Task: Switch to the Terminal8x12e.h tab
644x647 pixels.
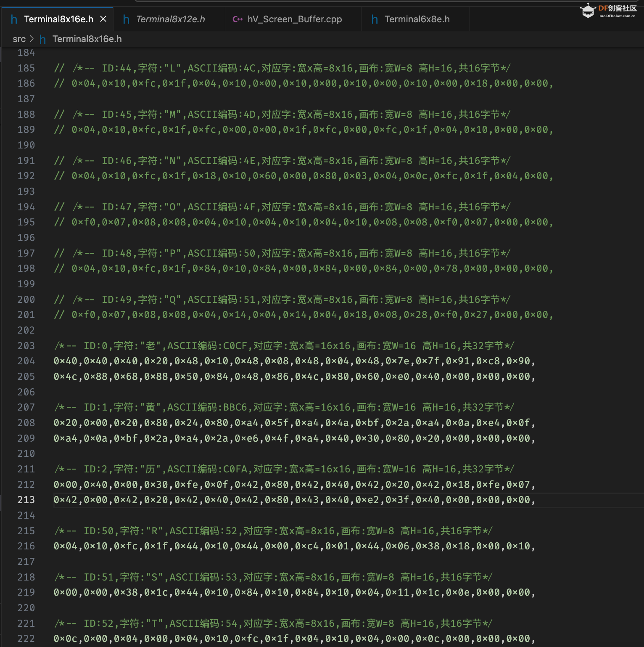Action: coord(170,19)
